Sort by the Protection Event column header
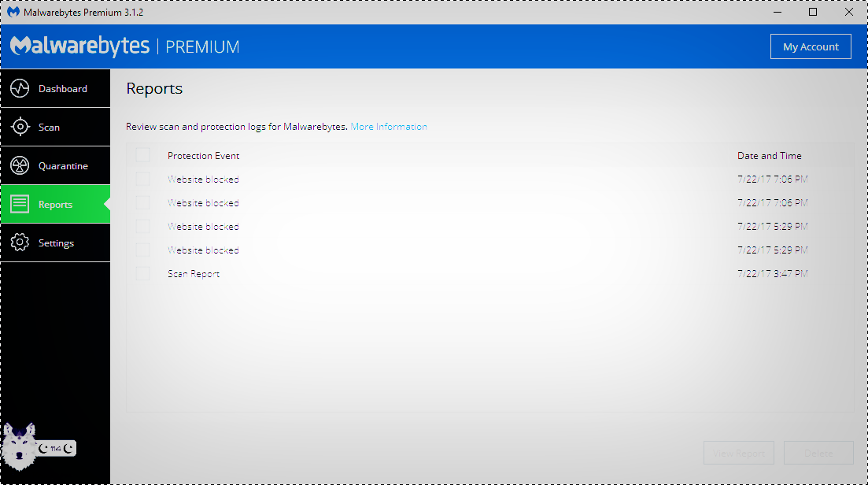868x485 pixels. pyautogui.click(x=203, y=156)
